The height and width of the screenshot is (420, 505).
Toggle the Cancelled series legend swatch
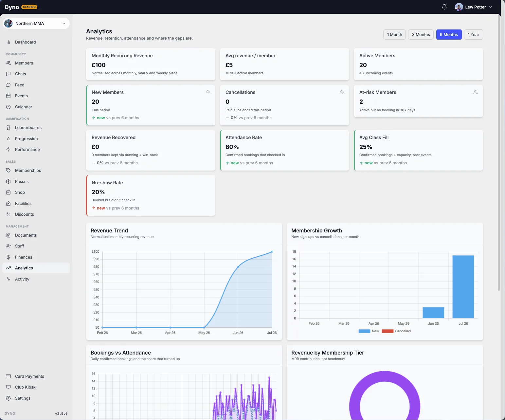388,331
